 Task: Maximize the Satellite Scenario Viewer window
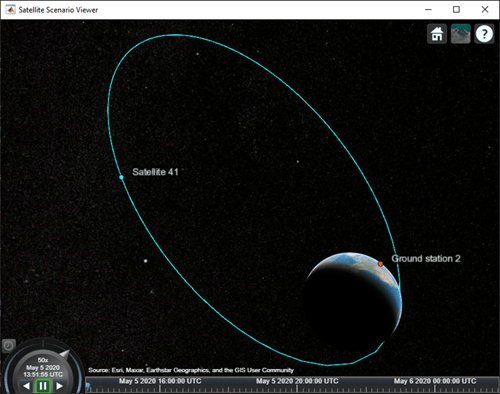click(x=456, y=10)
